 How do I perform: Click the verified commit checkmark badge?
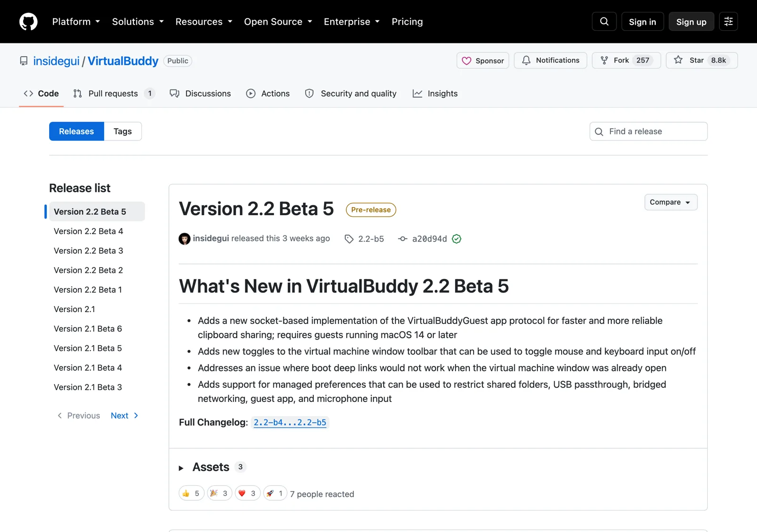(x=457, y=239)
